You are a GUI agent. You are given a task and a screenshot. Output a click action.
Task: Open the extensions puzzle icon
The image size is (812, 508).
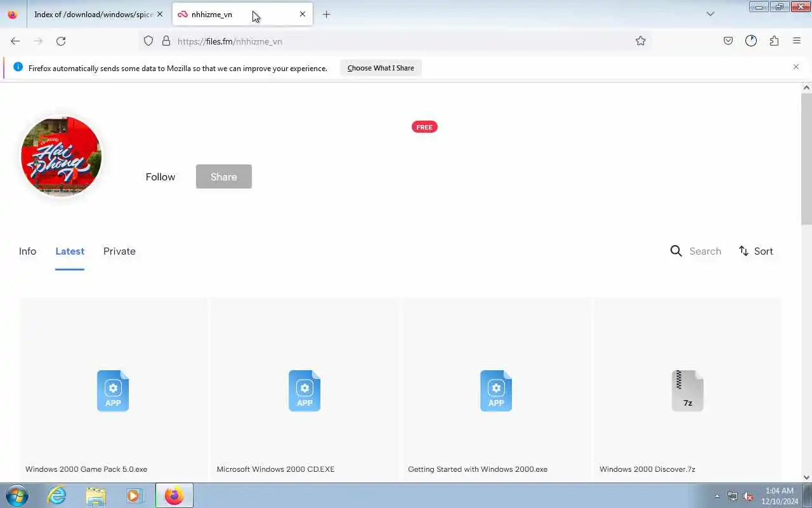(774, 41)
